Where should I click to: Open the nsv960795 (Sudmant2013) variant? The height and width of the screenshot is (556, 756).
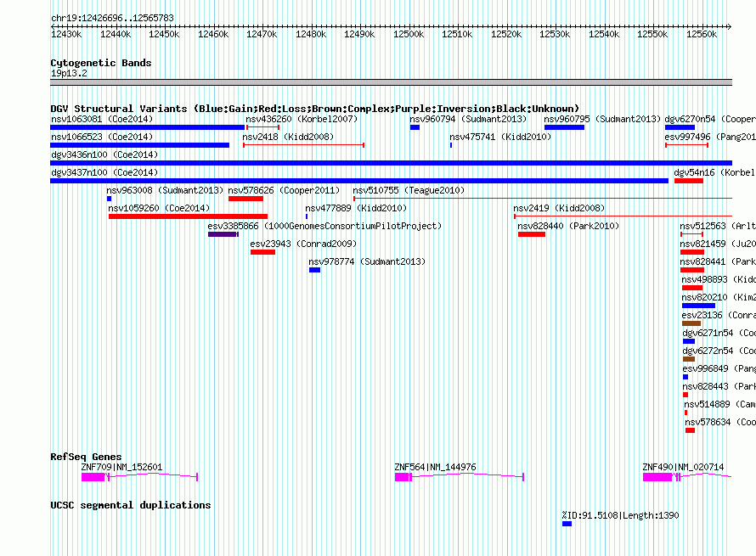click(x=601, y=119)
